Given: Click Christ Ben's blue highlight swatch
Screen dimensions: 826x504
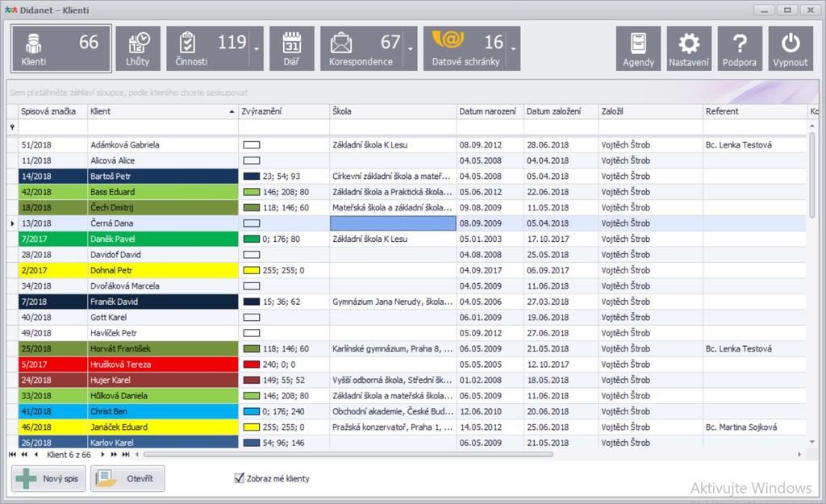Looking at the screenshot, I should pyautogui.click(x=252, y=412).
